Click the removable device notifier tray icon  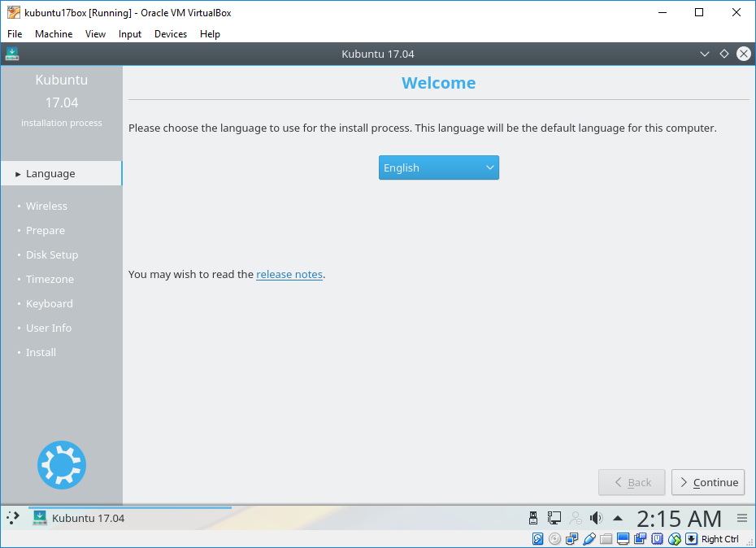click(532, 518)
